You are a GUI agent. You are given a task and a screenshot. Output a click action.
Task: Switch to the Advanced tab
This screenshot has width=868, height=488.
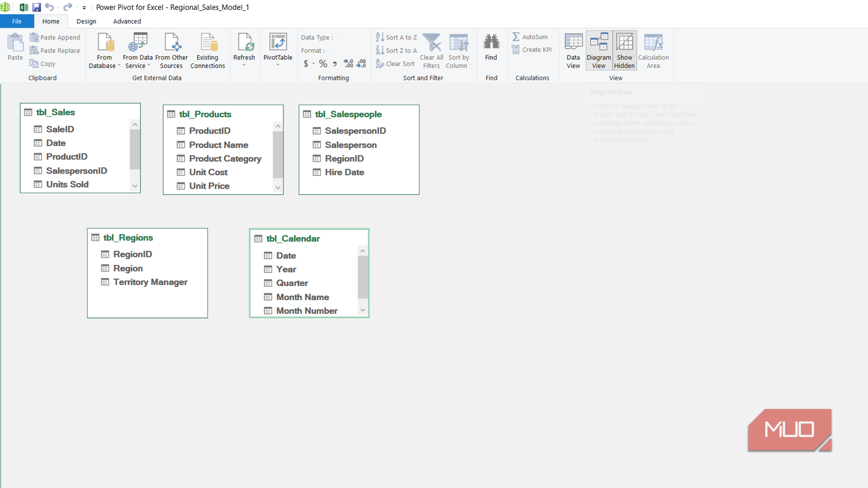pos(127,21)
